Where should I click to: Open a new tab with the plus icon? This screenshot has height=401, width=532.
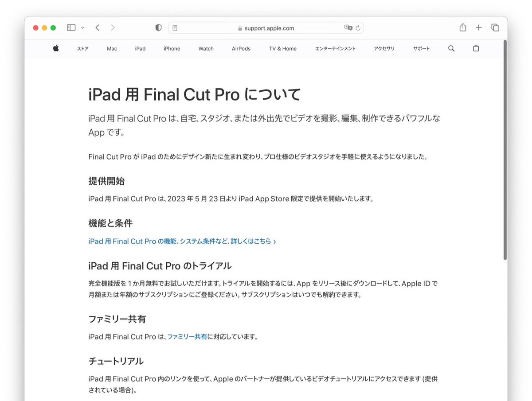click(x=479, y=27)
